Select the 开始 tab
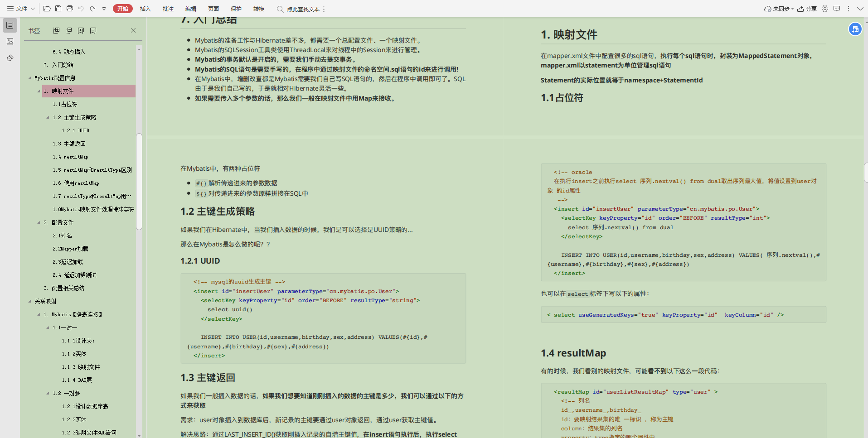The height and width of the screenshot is (438, 868). coord(123,9)
